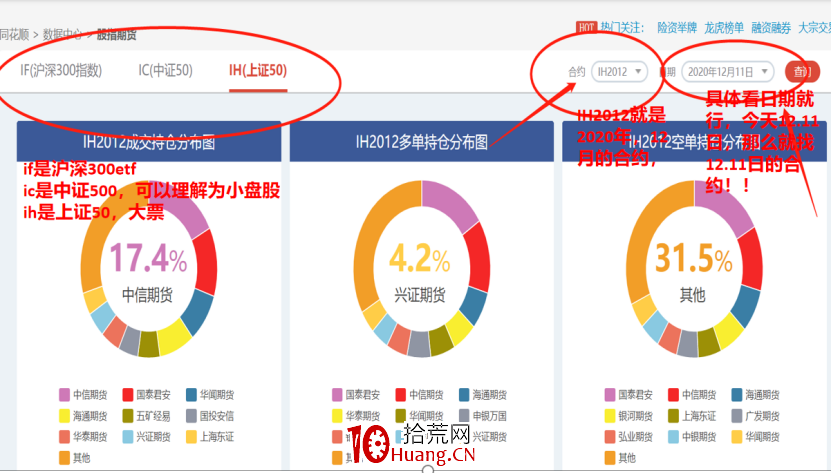Toggle 其他 legend in 空单持仓 chart
The height and width of the screenshot is (474, 831).
point(620,458)
